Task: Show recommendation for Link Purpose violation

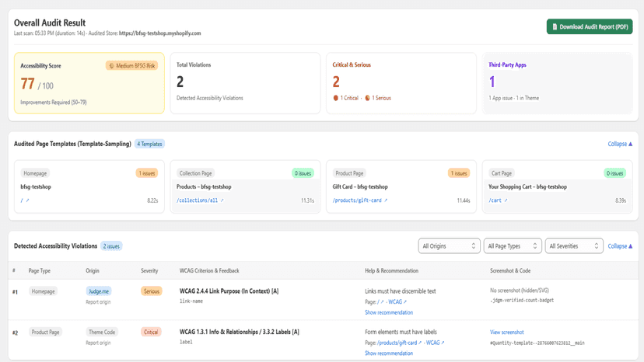Action: point(389,312)
